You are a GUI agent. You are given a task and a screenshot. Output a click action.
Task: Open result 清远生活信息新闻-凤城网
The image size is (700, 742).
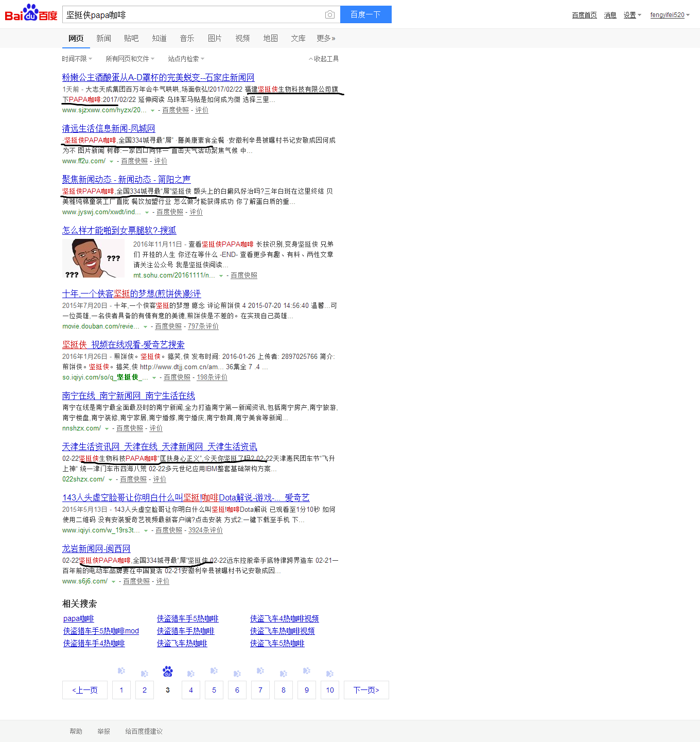click(109, 128)
